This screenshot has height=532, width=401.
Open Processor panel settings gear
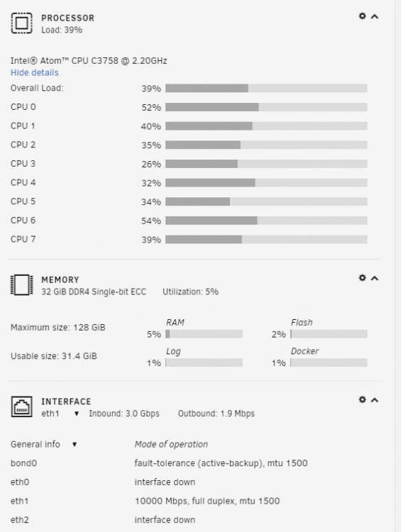click(362, 16)
